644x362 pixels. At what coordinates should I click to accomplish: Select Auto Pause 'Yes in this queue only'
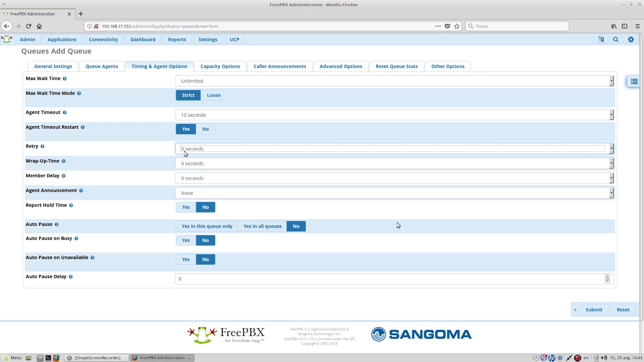[207, 226]
